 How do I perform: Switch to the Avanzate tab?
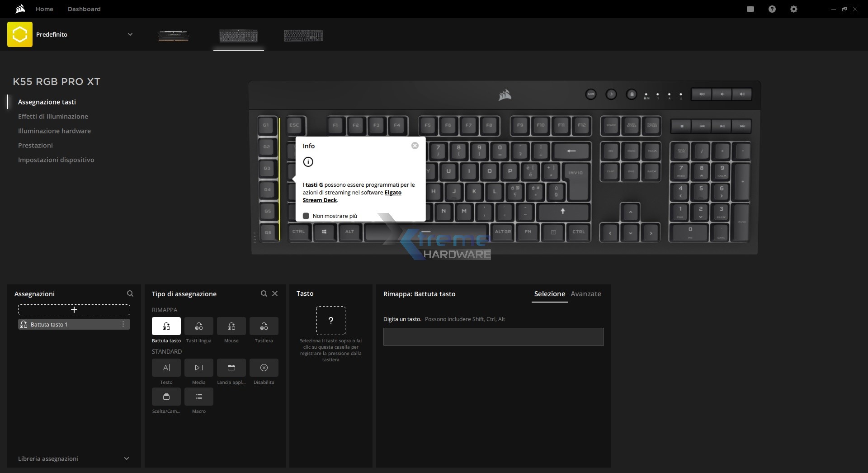click(585, 294)
